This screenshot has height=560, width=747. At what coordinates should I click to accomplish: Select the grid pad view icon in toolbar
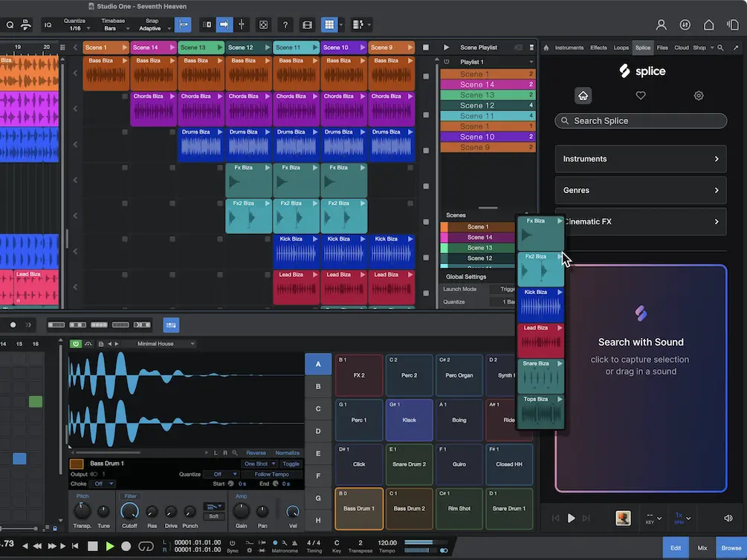330,25
